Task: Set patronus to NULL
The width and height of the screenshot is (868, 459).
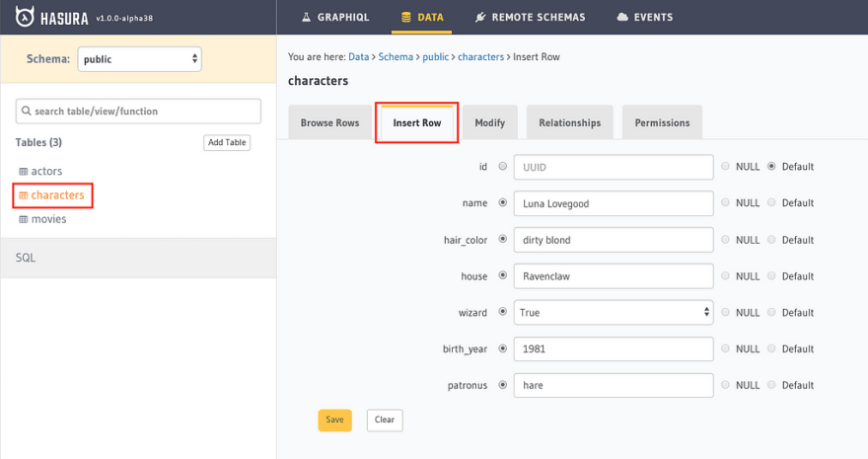Action: coord(725,385)
